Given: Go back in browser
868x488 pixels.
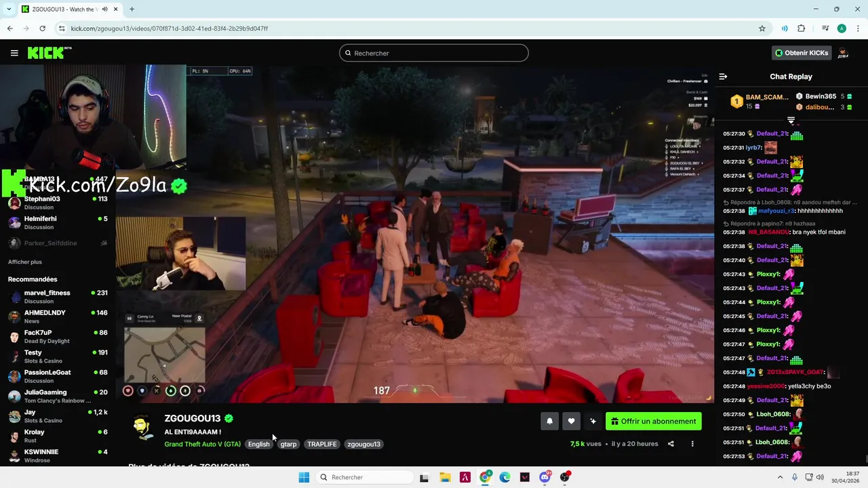Looking at the screenshot, I should point(9,28).
